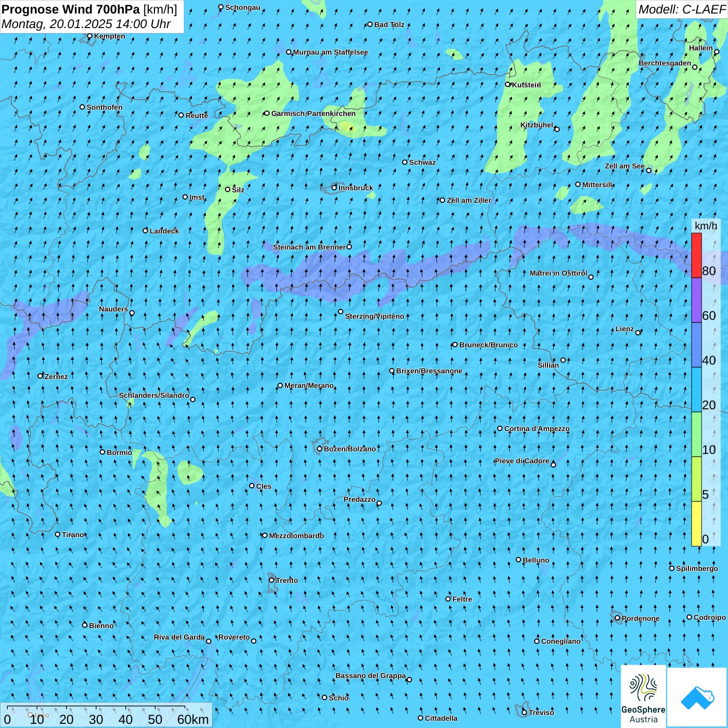Click the 'Sillian' label

[549, 365]
